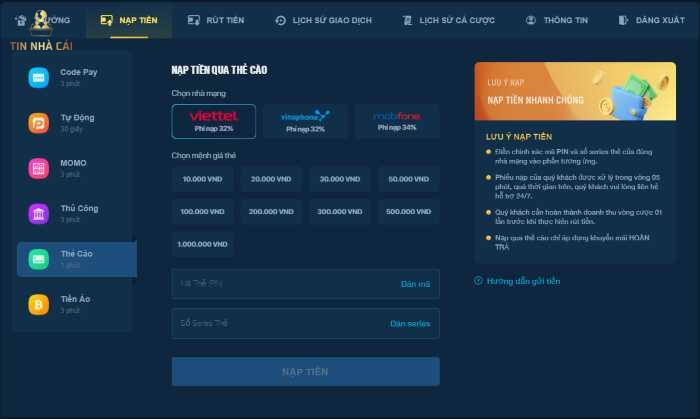
Task: Select the Thủ Công bank icon
Action: coord(38,214)
